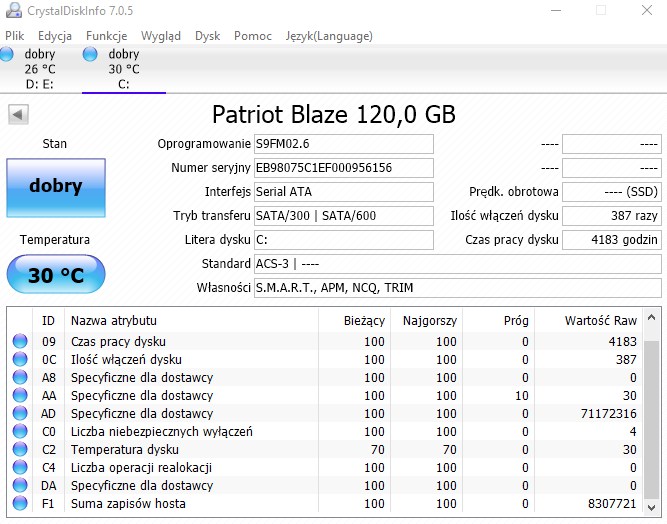Click the blue status orb for C: disk

[x=90, y=54]
